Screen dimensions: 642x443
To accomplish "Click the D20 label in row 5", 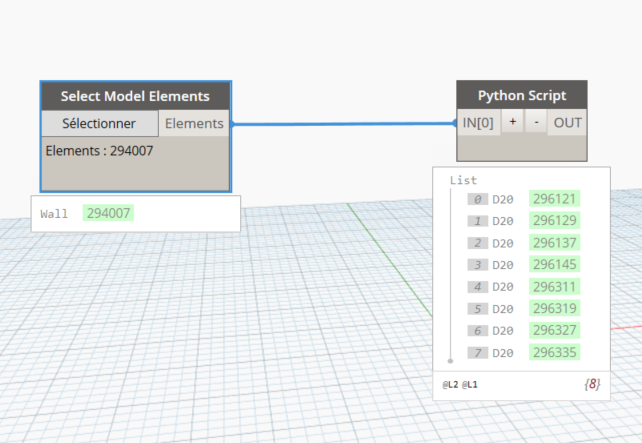I will point(503,309).
